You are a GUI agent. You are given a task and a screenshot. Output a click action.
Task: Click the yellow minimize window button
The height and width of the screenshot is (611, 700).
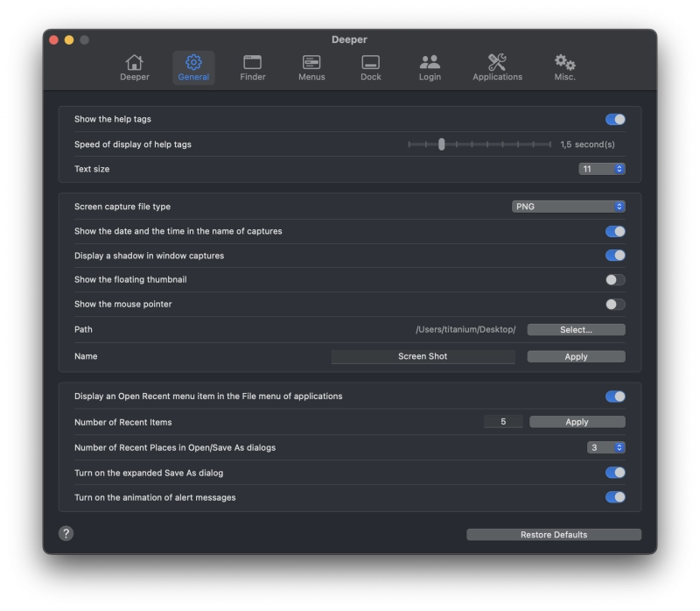tap(69, 40)
